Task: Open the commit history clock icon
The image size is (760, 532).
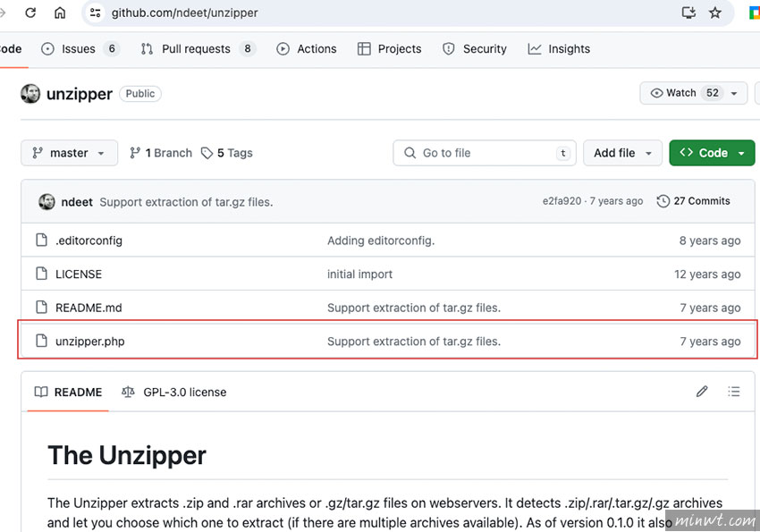Action: tap(663, 201)
